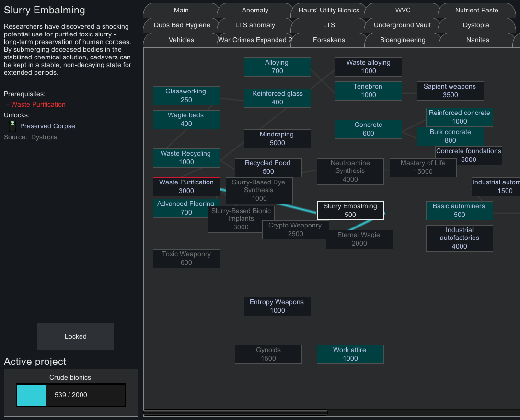Select the Sapient weapons research node
The image size is (520, 420).
point(450,91)
